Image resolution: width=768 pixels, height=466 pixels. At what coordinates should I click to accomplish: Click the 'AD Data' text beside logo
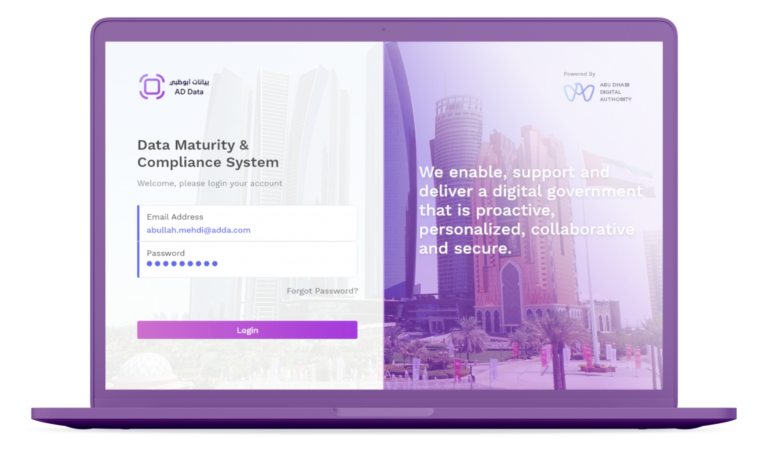coord(190,91)
